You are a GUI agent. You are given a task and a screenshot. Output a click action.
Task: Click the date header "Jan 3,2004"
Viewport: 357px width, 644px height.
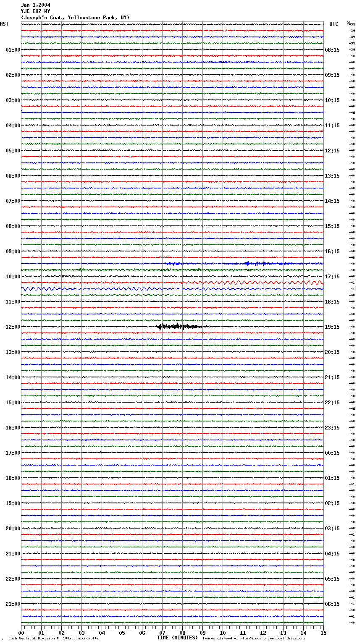(35, 5)
